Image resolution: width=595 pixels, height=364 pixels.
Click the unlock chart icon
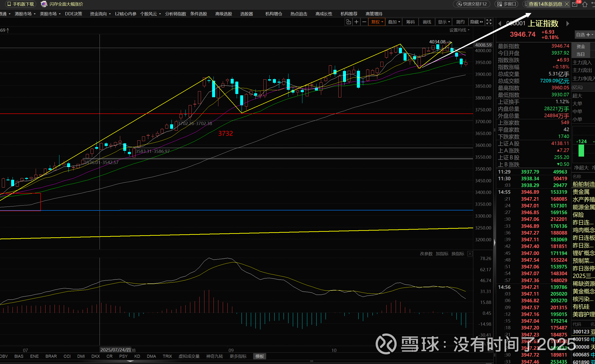[348, 22]
